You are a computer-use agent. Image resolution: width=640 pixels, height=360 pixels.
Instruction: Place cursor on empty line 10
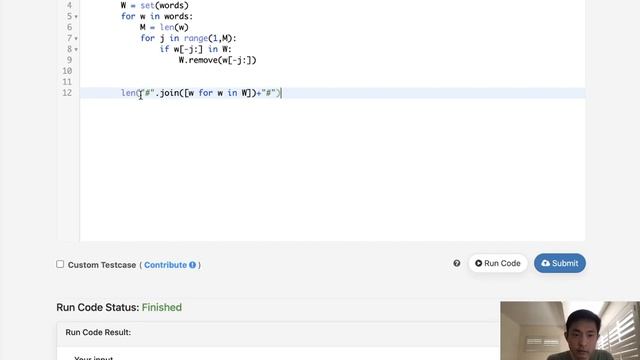[x=332, y=71]
